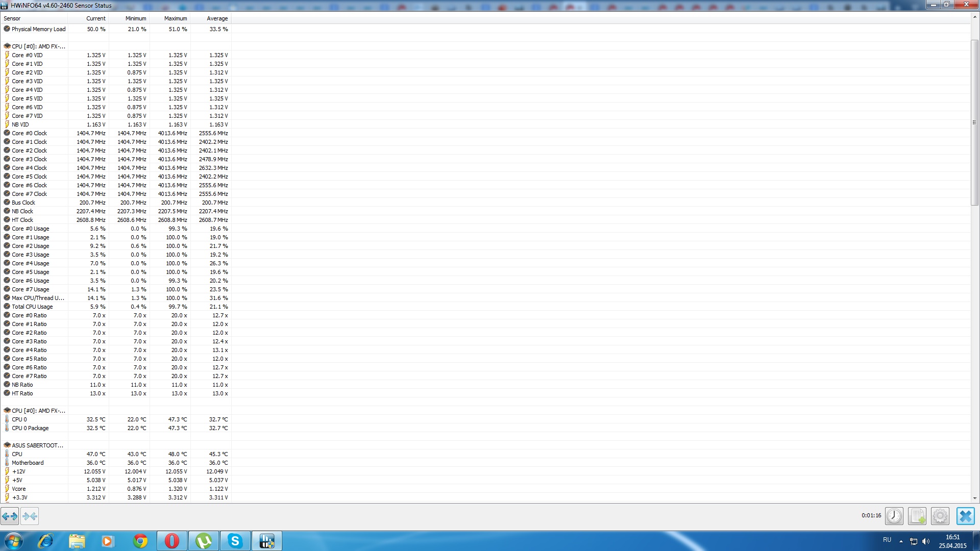Open Skype from the taskbar
The image size is (980, 551).
235,541
